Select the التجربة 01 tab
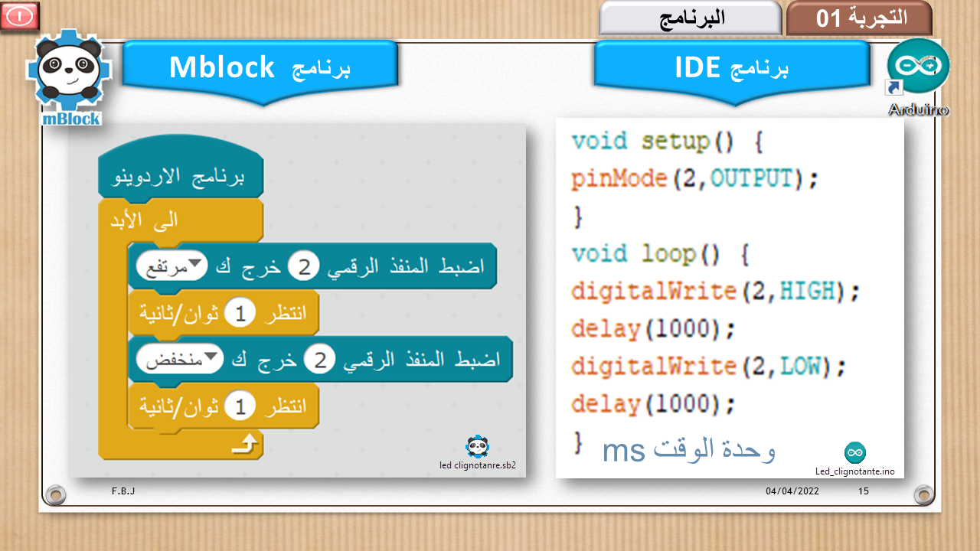This screenshot has width=980, height=551. coord(859,18)
